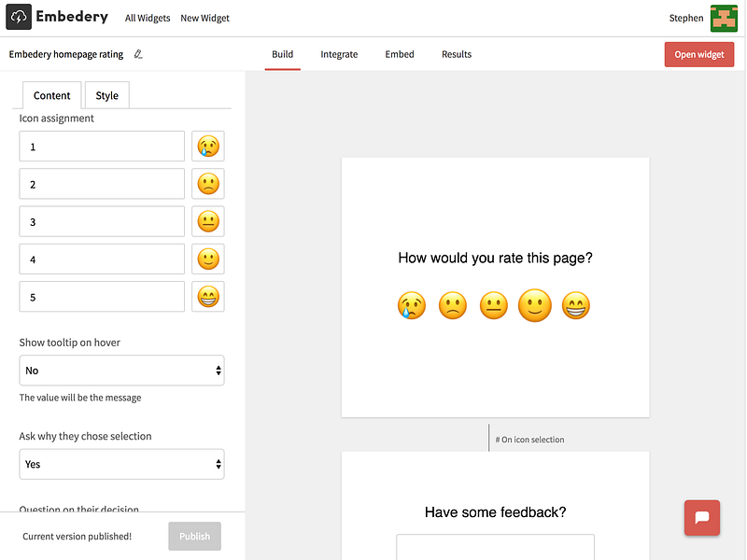Go to All Widgets
This screenshot has height=560, width=747.
coord(148,18)
